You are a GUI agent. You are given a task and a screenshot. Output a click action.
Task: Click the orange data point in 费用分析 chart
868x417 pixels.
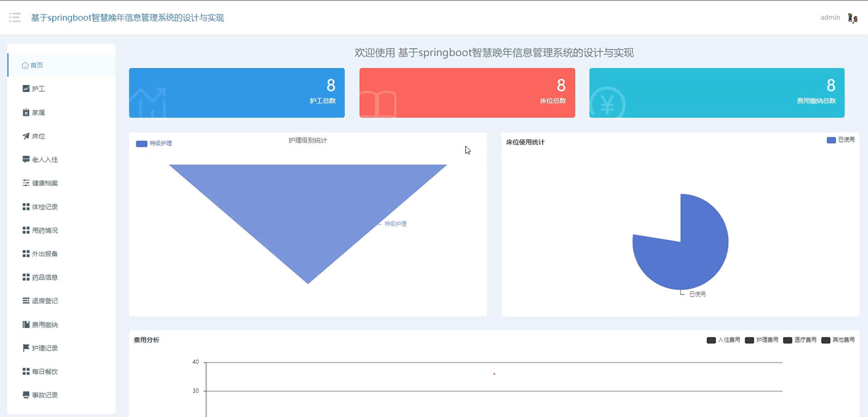coord(494,374)
